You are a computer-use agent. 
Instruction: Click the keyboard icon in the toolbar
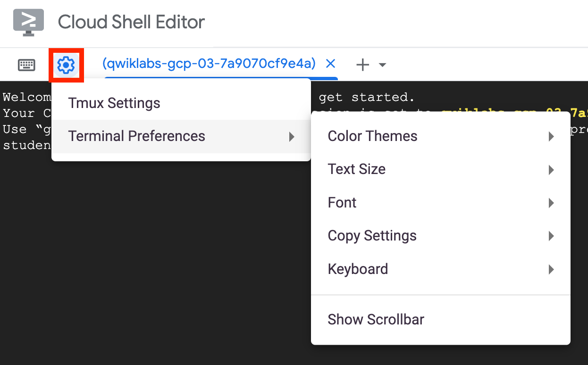(26, 65)
